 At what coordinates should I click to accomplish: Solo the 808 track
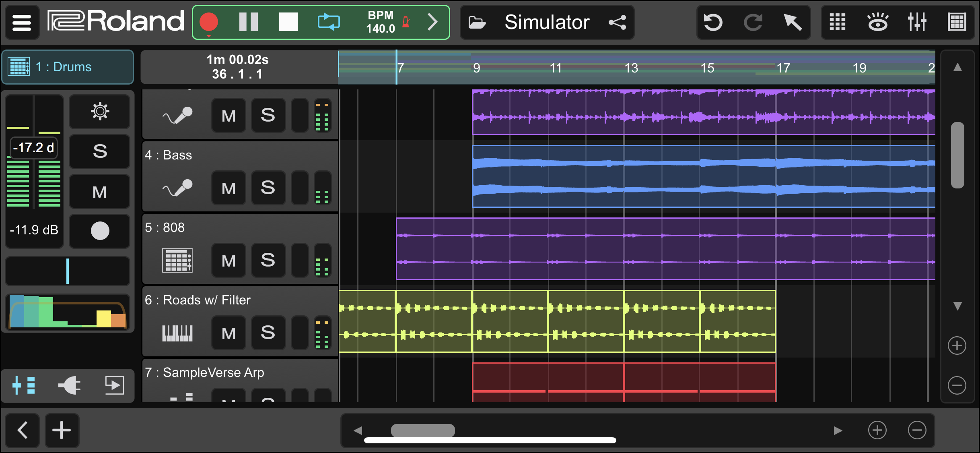[x=268, y=261]
